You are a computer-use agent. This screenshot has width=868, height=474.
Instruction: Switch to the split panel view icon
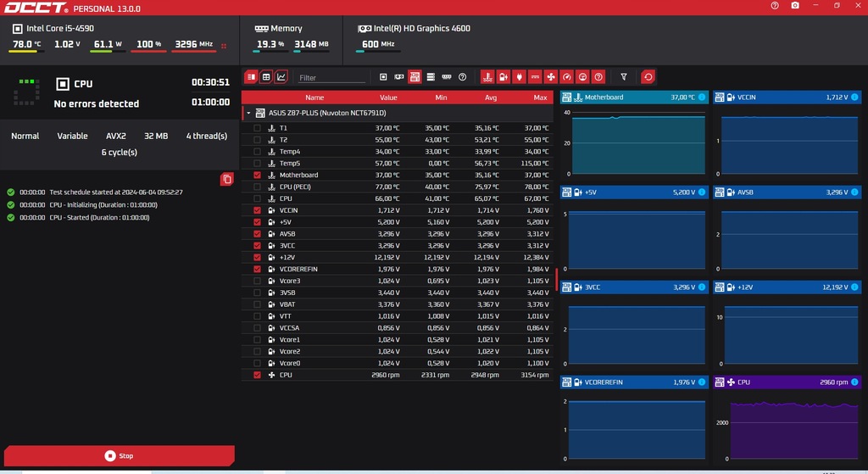click(251, 77)
